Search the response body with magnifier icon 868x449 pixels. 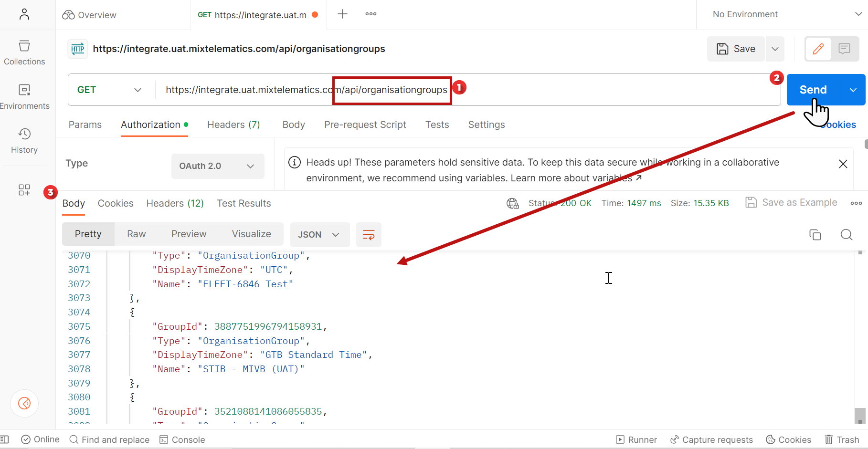[847, 234]
